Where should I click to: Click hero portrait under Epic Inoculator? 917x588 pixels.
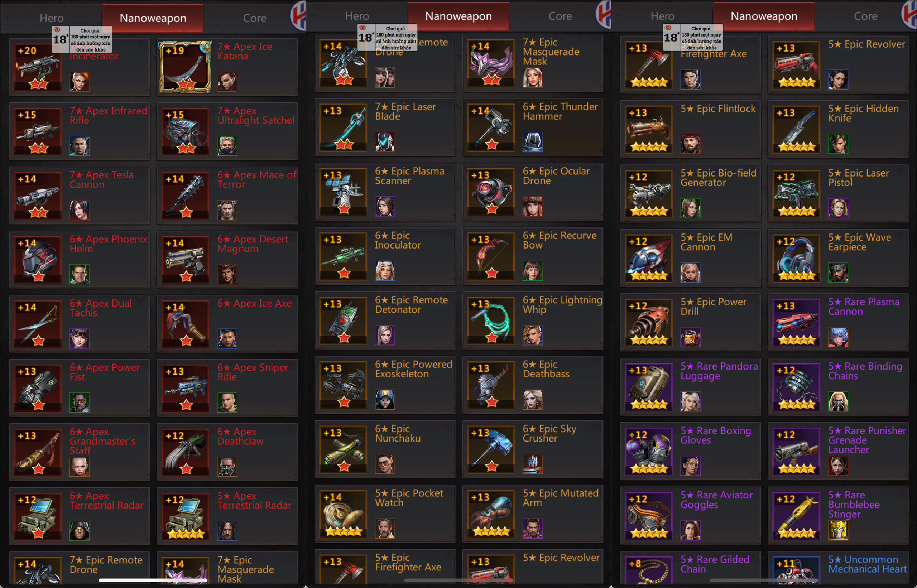click(x=385, y=271)
